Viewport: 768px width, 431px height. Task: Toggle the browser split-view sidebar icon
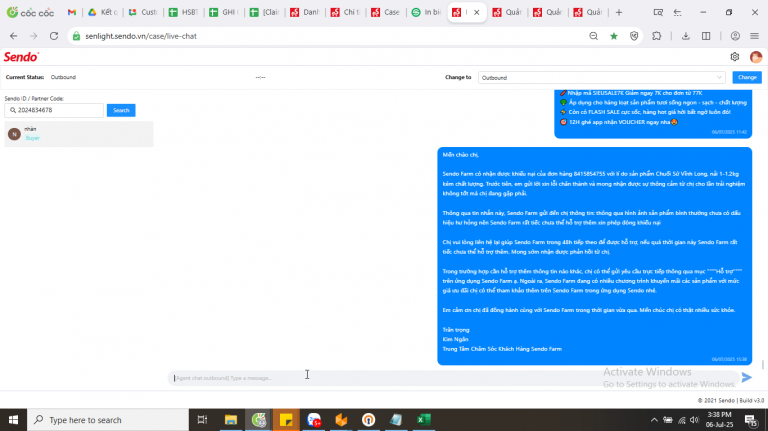pyautogui.click(x=706, y=36)
